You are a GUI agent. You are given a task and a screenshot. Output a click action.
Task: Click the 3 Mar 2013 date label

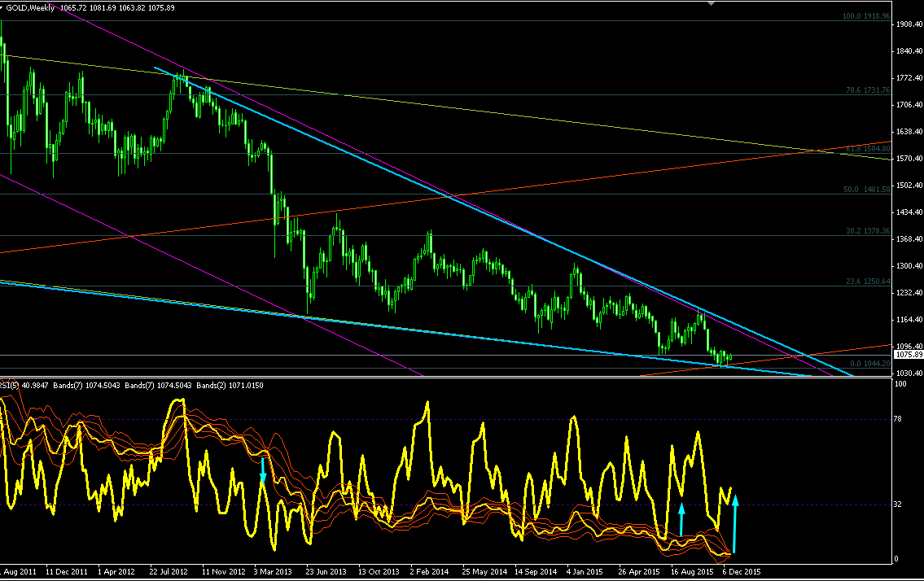point(273,571)
